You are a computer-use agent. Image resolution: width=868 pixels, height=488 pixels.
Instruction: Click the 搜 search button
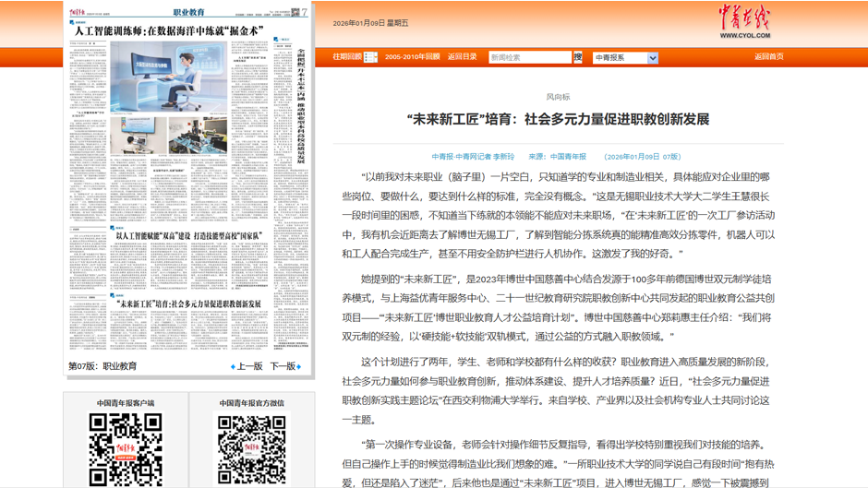click(578, 57)
